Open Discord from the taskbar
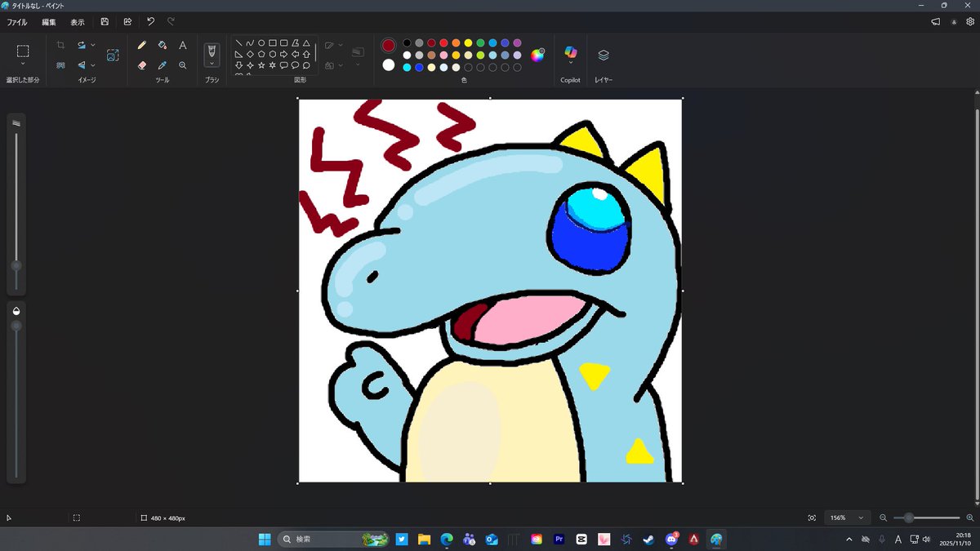 pos(671,539)
